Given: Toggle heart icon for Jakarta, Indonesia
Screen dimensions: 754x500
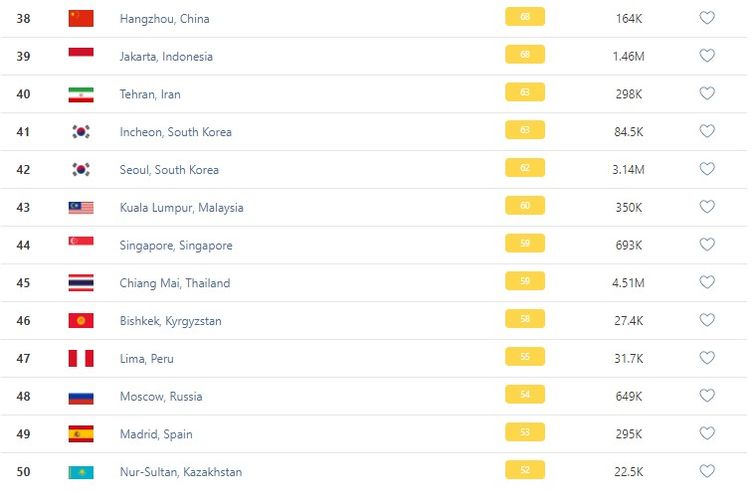Looking at the screenshot, I should point(707,56).
